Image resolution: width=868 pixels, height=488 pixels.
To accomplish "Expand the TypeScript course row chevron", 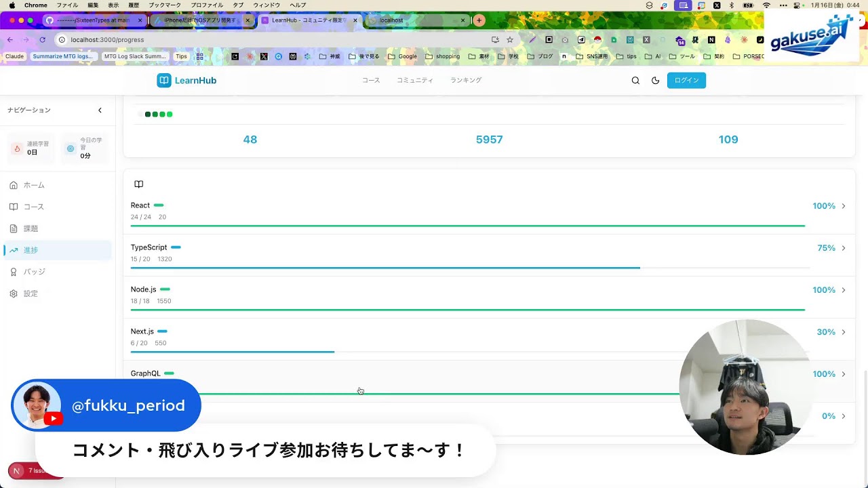I will [x=844, y=248].
